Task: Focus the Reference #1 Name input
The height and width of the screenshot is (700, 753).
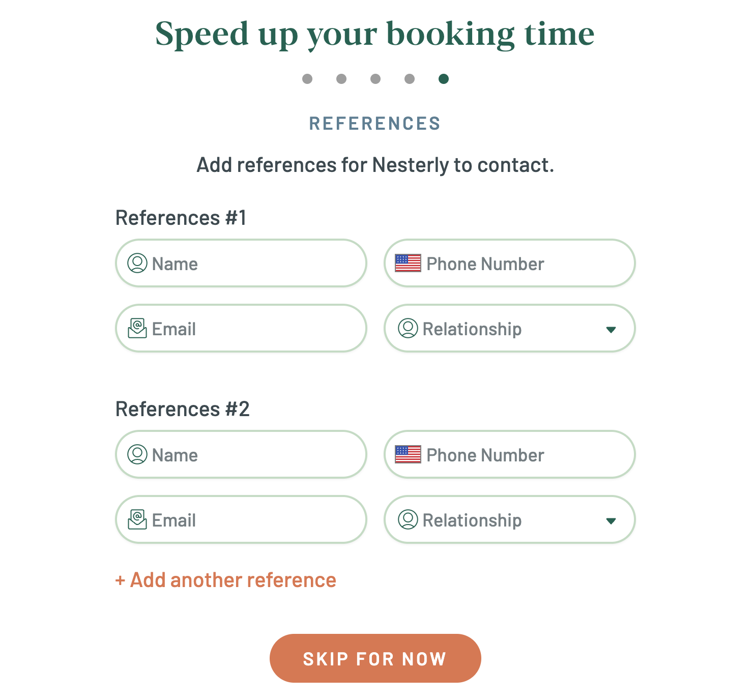Action: pyautogui.click(x=241, y=264)
